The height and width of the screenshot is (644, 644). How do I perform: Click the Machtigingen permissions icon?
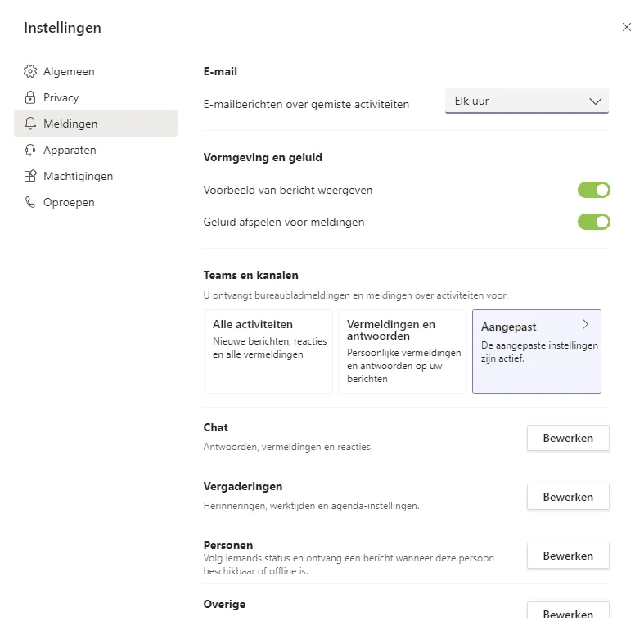point(30,176)
